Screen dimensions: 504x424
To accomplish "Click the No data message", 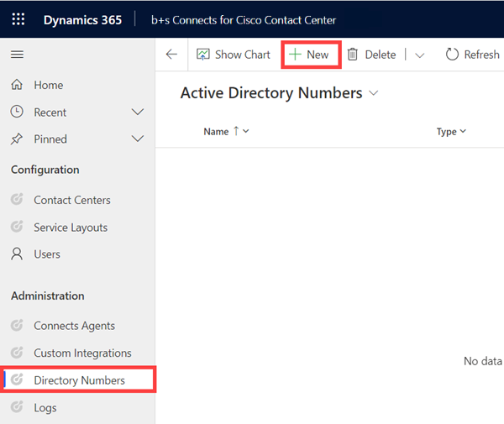I will tap(483, 361).
